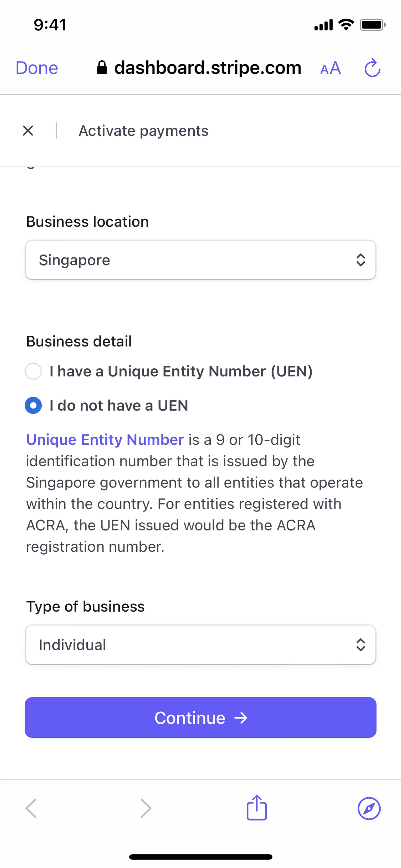This screenshot has width=401, height=868.
Task: Tap the dashboard.stripe.com address text
Action: point(208,68)
